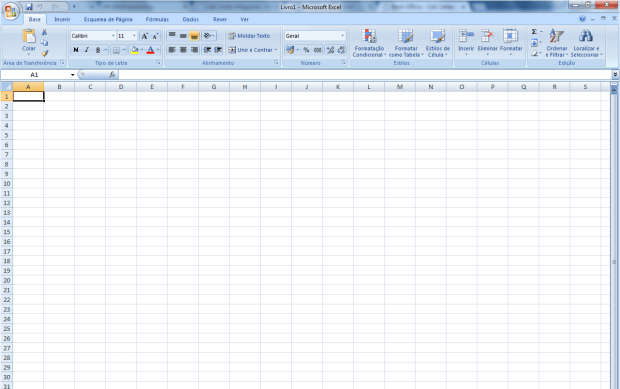Open Calibri font name dropdown
The image size is (620, 389).
(x=113, y=36)
